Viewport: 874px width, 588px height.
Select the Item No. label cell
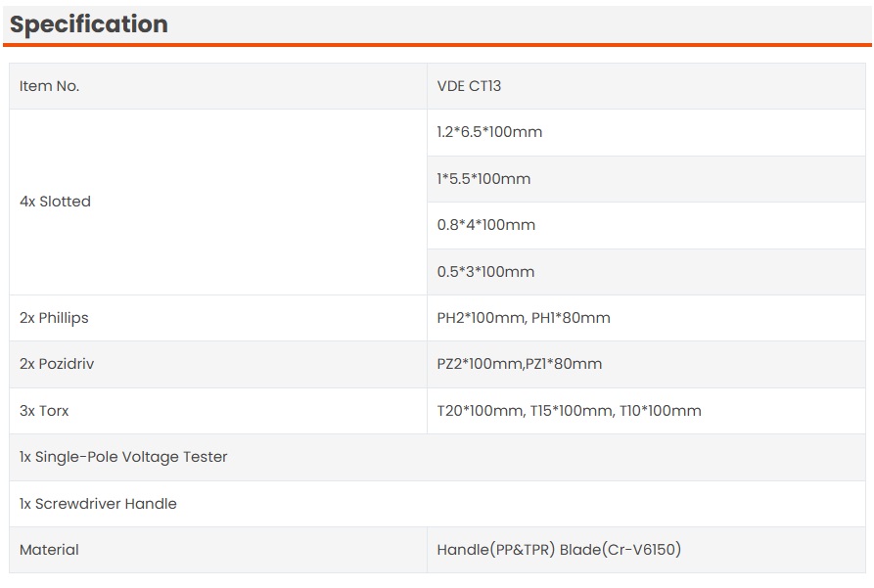point(49,86)
